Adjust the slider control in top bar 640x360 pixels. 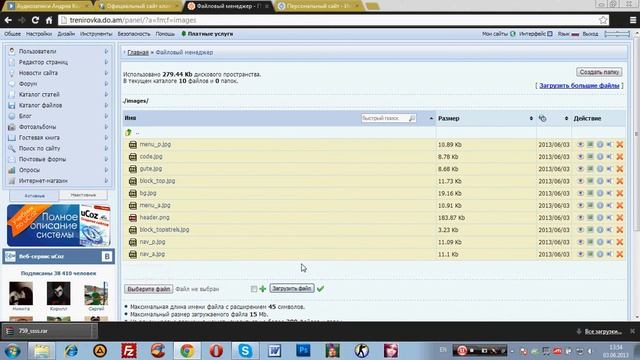pyautogui.click(x=617, y=34)
